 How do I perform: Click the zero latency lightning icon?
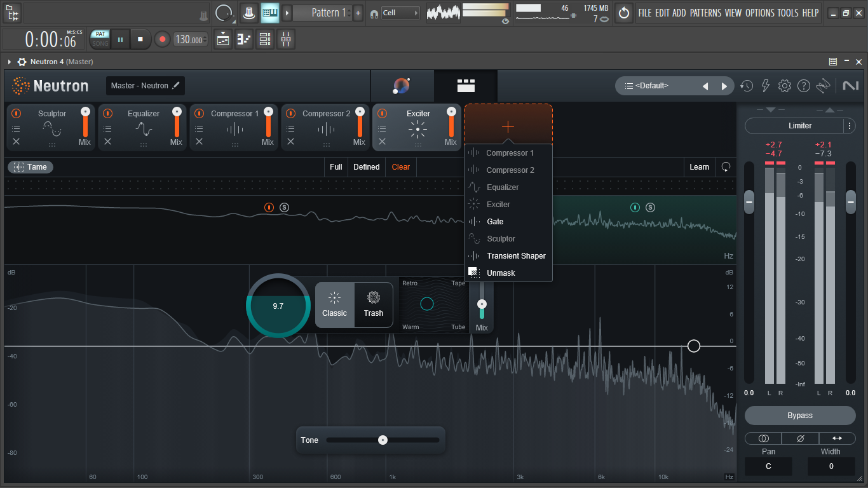[x=766, y=86]
